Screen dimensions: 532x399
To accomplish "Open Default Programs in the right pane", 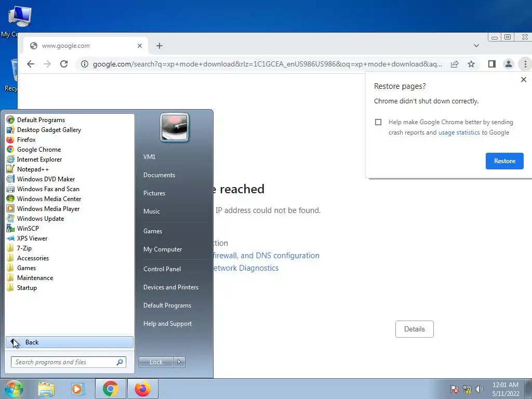I will pyautogui.click(x=167, y=305).
